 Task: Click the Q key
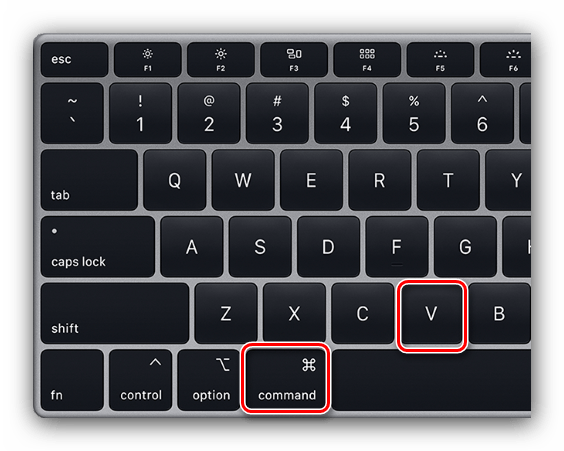175,180
